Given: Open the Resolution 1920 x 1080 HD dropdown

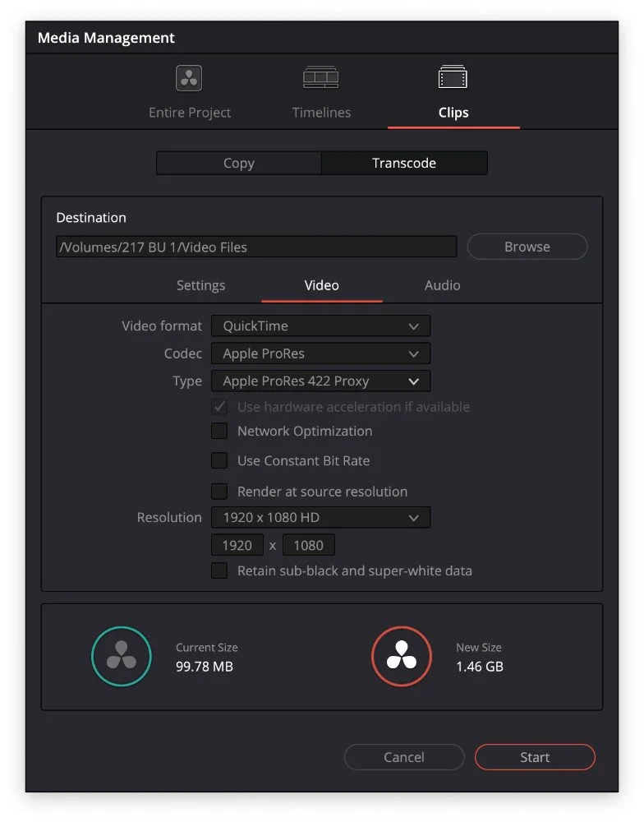Looking at the screenshot, I should [320, 517].
